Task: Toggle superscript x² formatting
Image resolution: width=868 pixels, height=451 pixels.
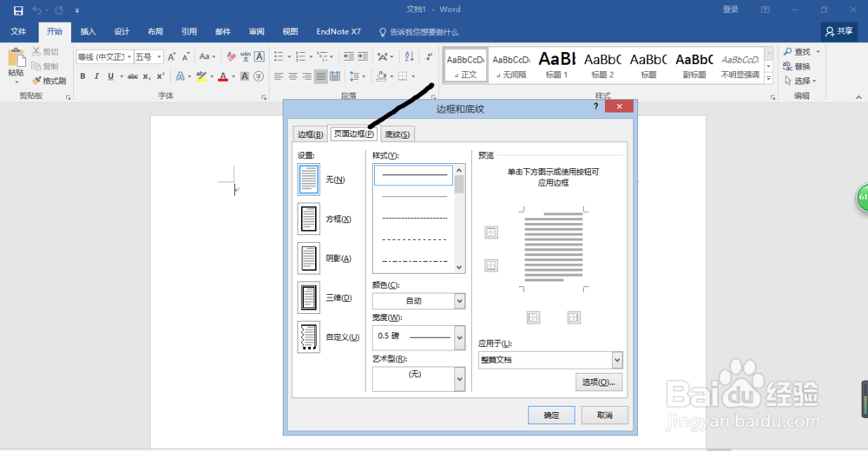Action: point(161,76)
